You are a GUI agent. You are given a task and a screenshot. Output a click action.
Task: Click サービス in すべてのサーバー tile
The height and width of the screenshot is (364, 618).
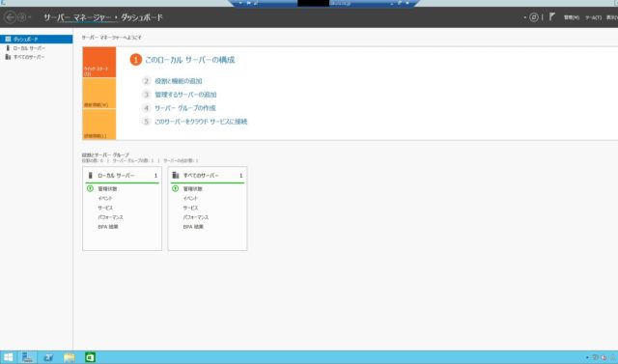pos(190,208)
